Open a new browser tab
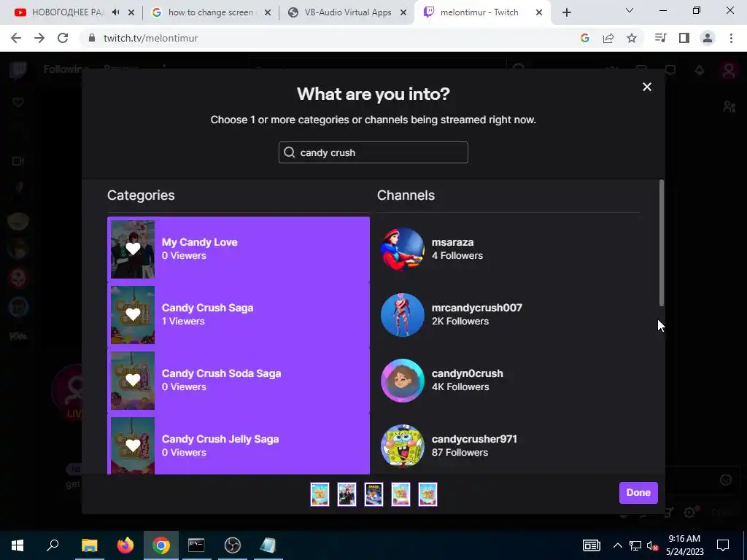 [566, 12]
